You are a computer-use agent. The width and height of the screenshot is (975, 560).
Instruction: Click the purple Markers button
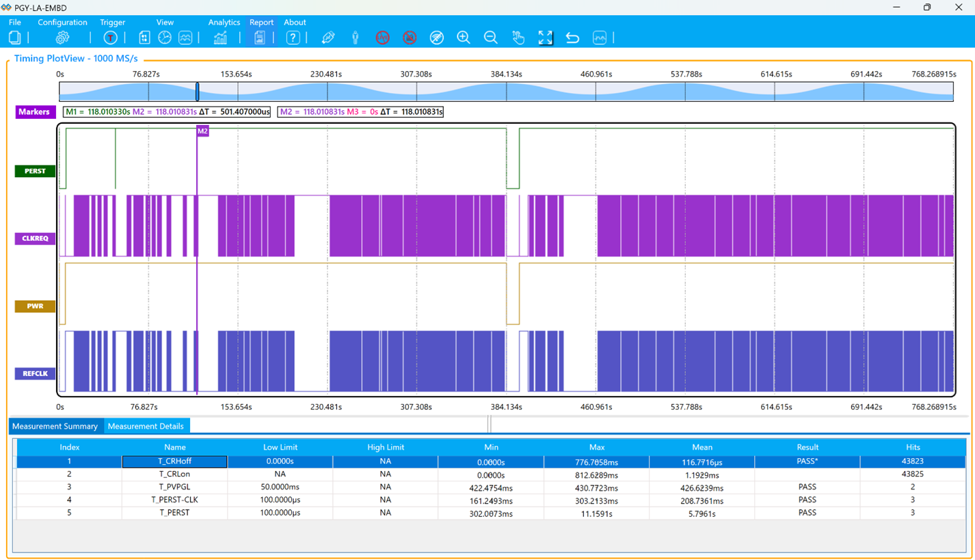[x=34, y=111]
